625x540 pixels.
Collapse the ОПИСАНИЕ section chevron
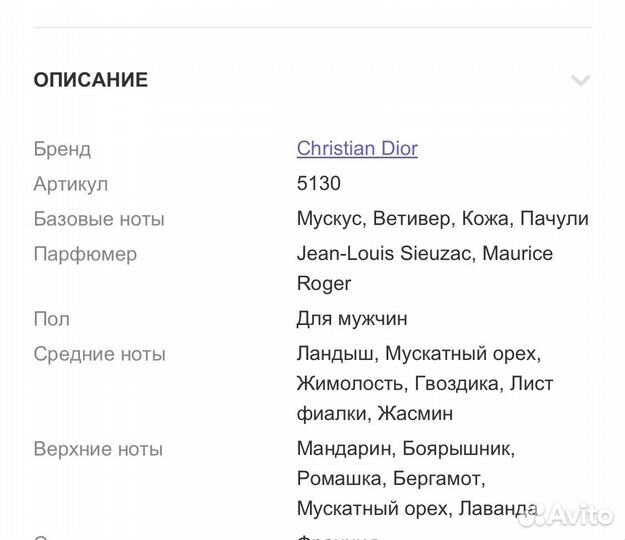[580, 80]
